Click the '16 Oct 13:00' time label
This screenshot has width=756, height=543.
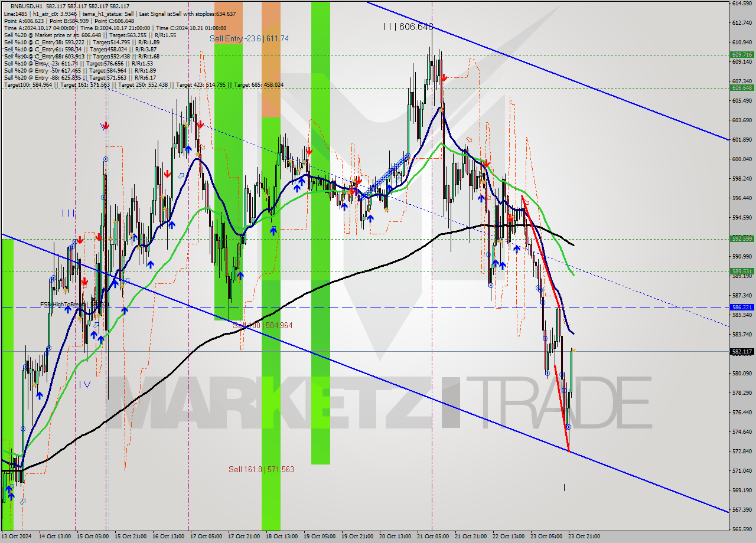pos(168,537)
